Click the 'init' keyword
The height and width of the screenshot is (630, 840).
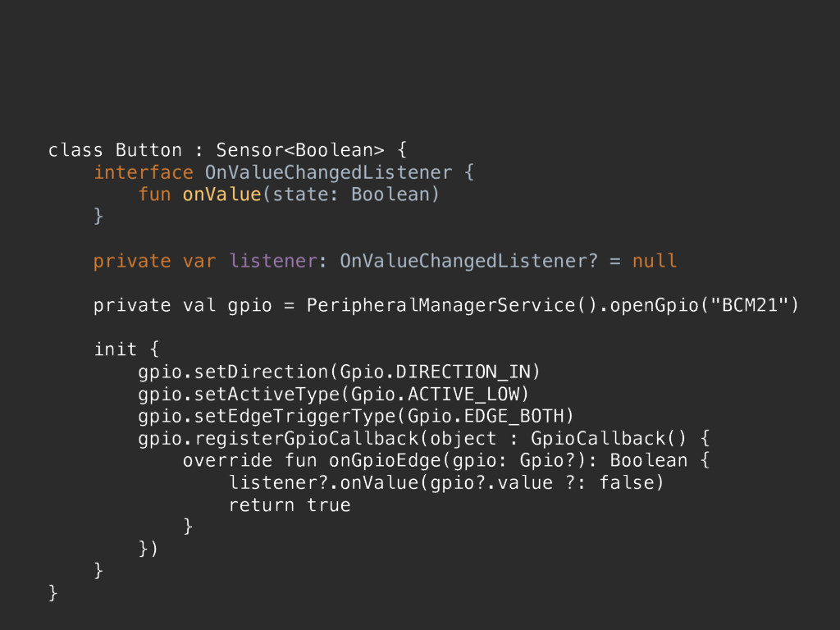point(115,349)
